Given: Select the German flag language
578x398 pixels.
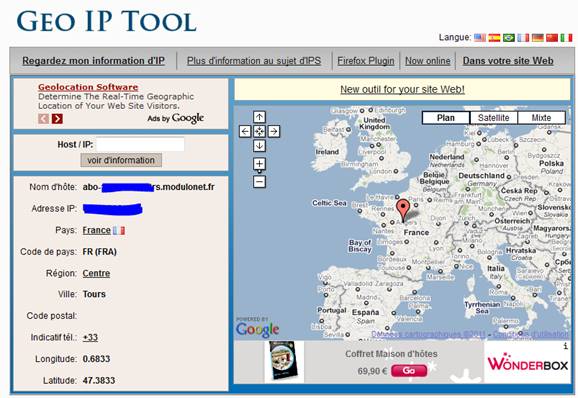Looking at the screenshot, I should tap(537, 38).
